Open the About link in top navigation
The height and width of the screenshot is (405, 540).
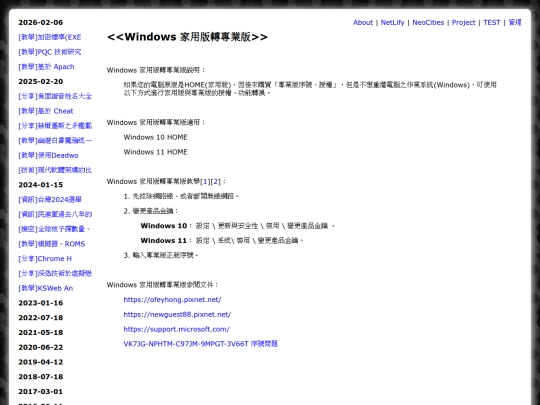(363, 22)
